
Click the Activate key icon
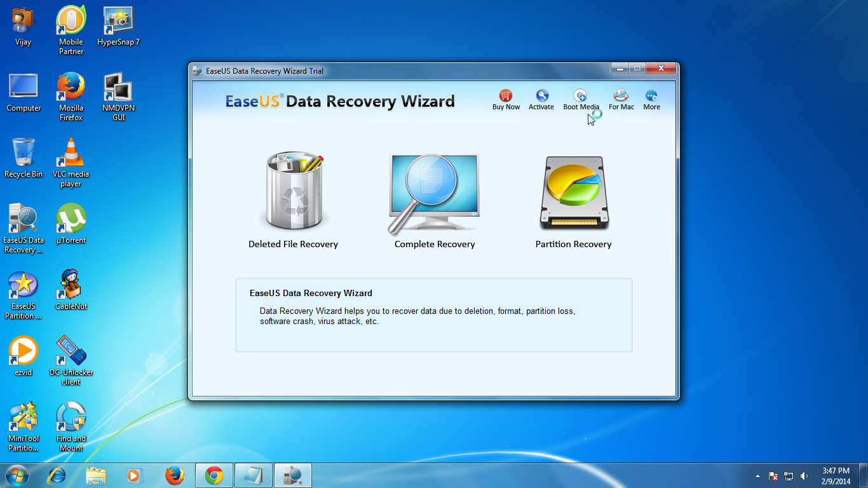[x=541, y=95]
